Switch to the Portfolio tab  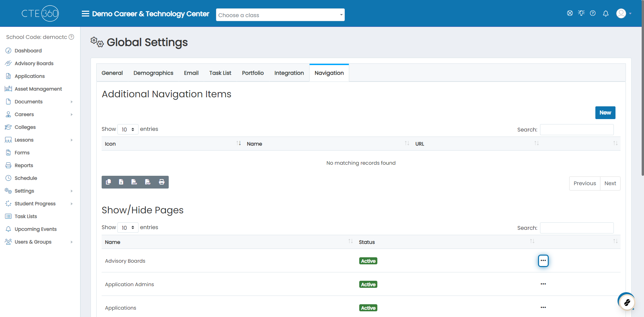253,73
